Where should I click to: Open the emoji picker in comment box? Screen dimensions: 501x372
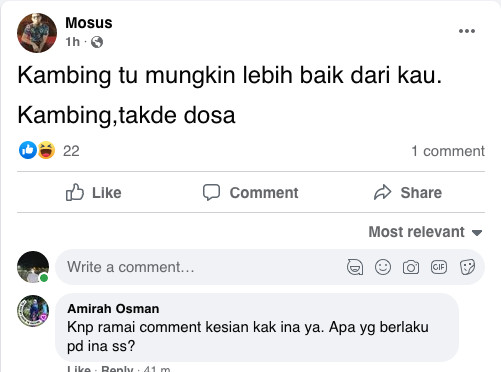click(383, 267)
